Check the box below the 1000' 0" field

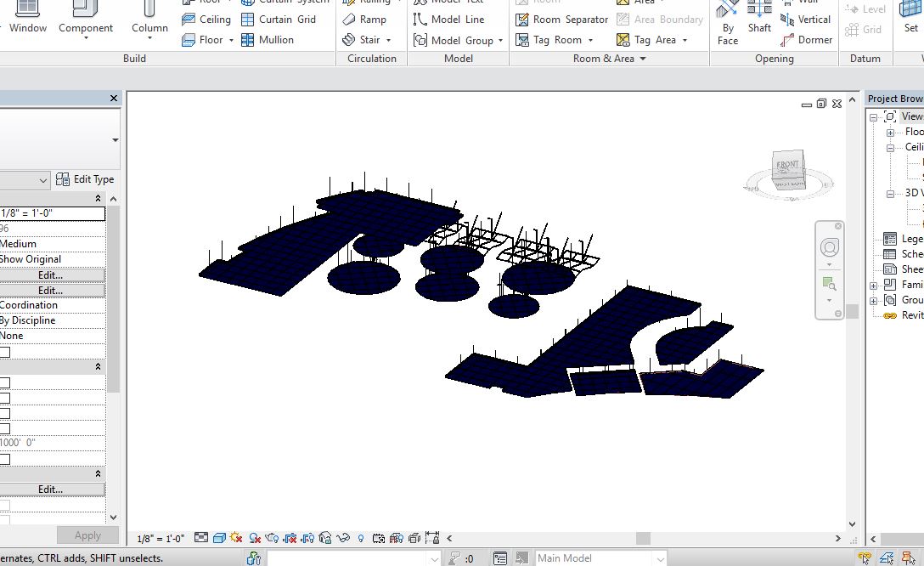coord(5,459)
